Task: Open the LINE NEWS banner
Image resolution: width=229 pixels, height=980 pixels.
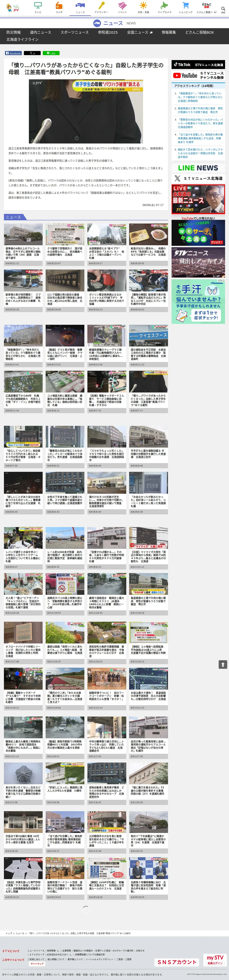Action: pyautogui.click(x=198, y=168)
